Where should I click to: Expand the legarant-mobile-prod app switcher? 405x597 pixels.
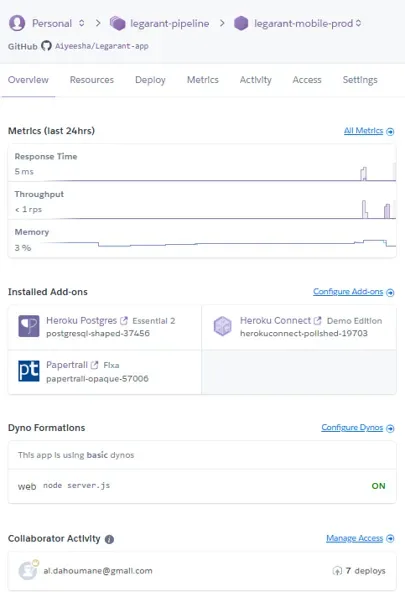click(358, 23)
